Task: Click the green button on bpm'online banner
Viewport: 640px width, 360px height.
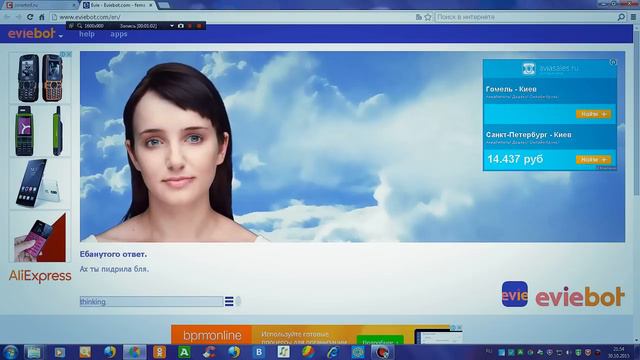Action: click(x=380, y=341)
